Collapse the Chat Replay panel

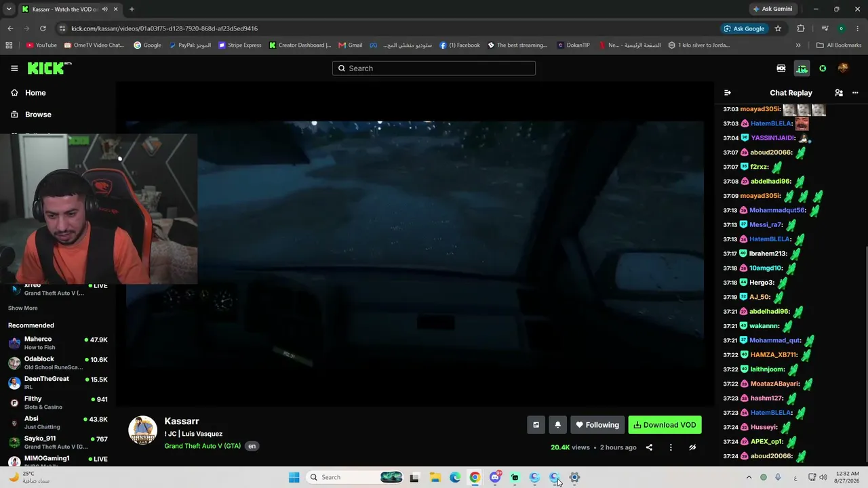[x=728, y=93]
